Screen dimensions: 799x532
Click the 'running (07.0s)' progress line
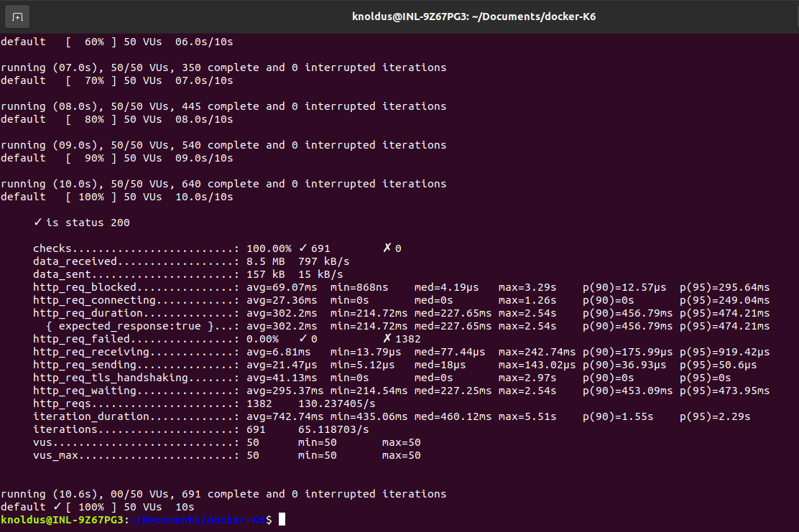coord(223,67)
